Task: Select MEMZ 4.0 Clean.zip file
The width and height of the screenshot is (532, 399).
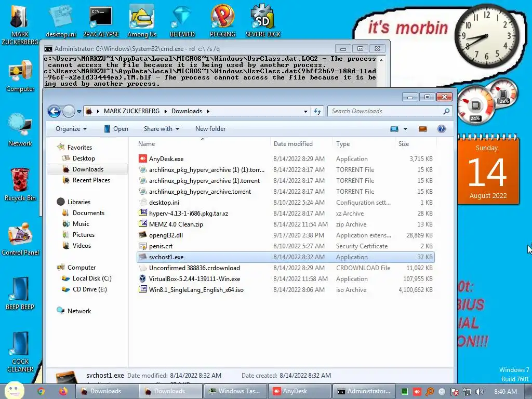Action: tap(285, 224)
